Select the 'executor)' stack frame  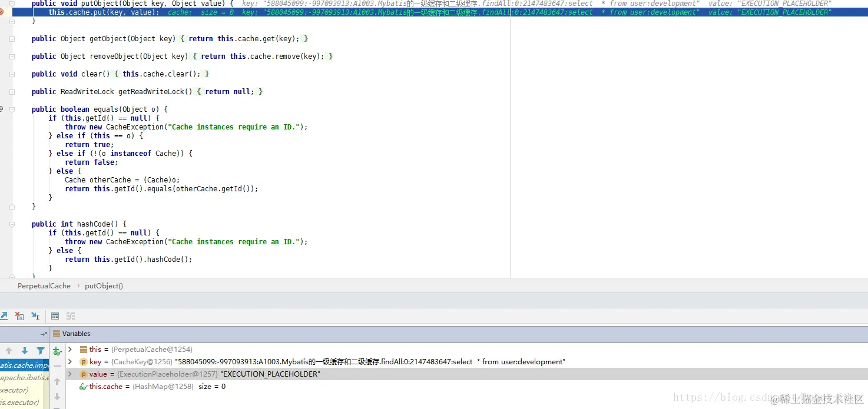24,390
